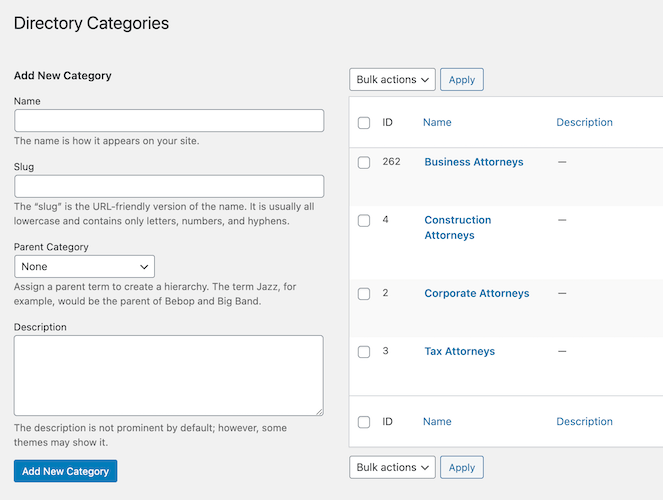Screen dimensions: 663x500
Task: Open the top Bulk actions dropdown
Action: (392, 79)
